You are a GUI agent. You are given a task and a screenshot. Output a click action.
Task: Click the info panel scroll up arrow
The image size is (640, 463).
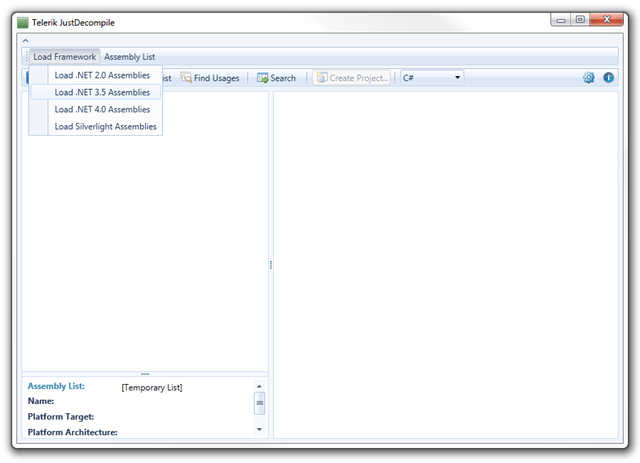[x=259, y=386]
